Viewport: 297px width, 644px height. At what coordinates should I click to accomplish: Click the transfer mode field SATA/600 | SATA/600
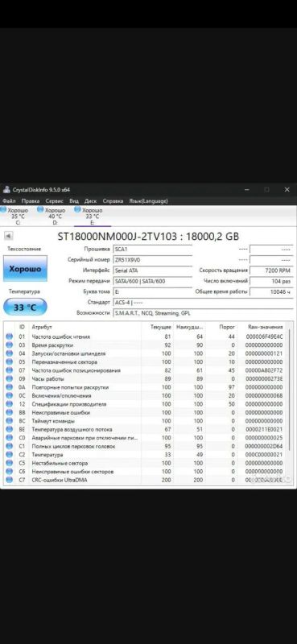[152, 281]
